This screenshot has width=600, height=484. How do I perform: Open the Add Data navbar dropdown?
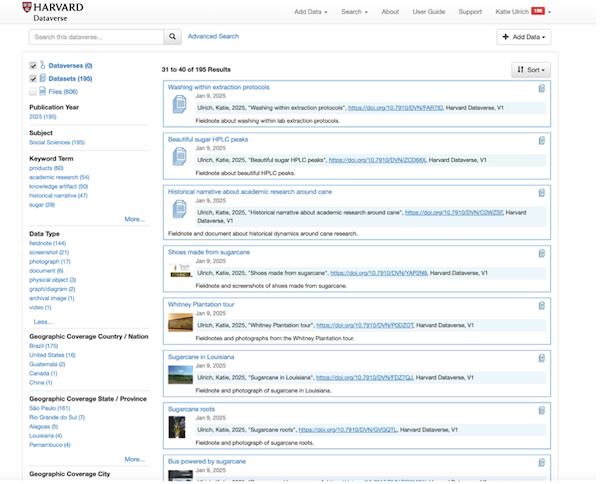pos(310,12)
